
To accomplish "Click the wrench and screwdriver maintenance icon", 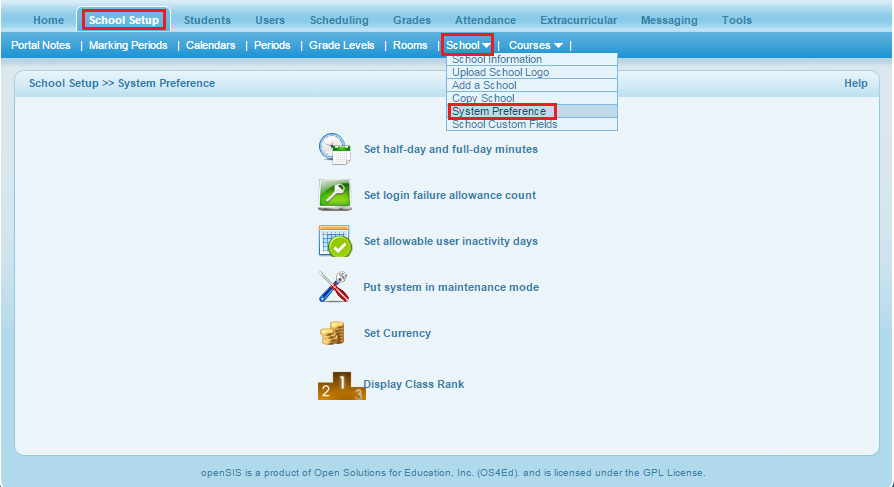I will 334,287.
